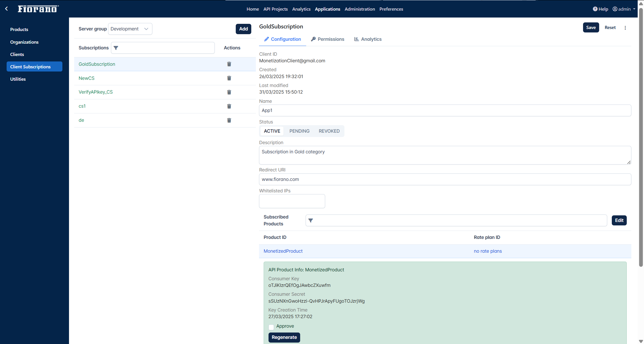Click the Add subscription button

pyautogui.click(x=243, y=29)
